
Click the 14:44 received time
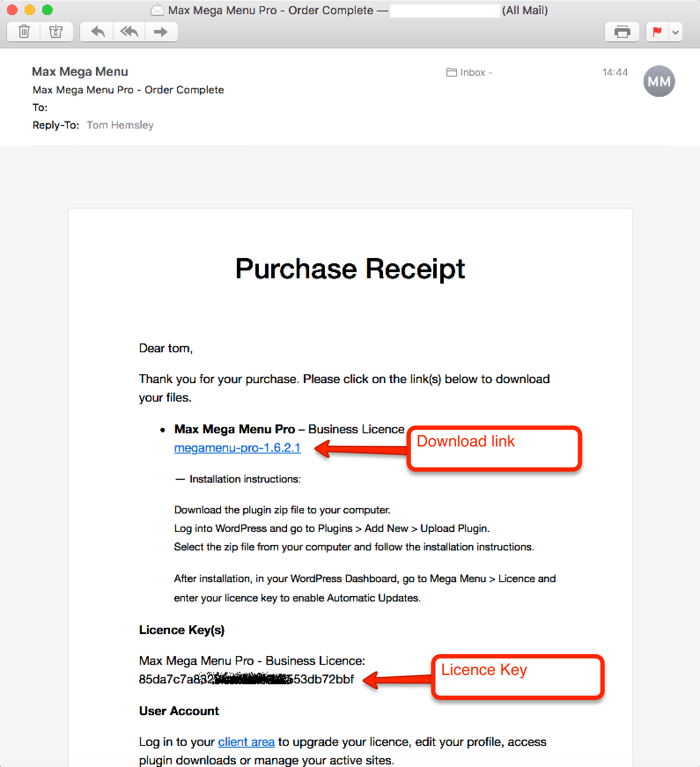[x=615, y=72]
